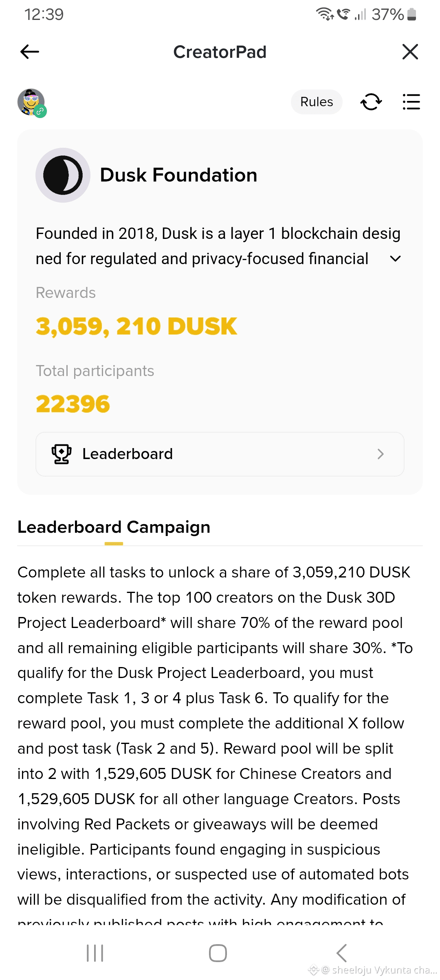Tap the Android recent apps button
440x980 pixels.
[x=95, y=953]
